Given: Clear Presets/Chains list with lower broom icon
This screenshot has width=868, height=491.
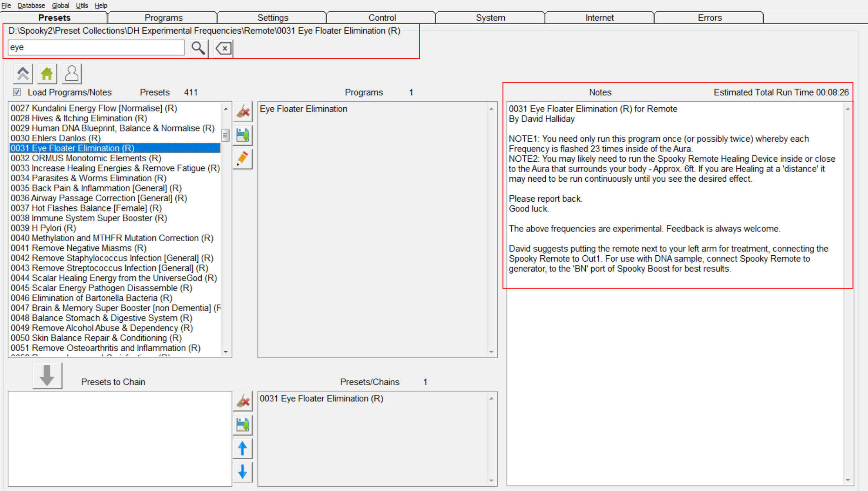Looking at the screenshot, I should (243, 402).
